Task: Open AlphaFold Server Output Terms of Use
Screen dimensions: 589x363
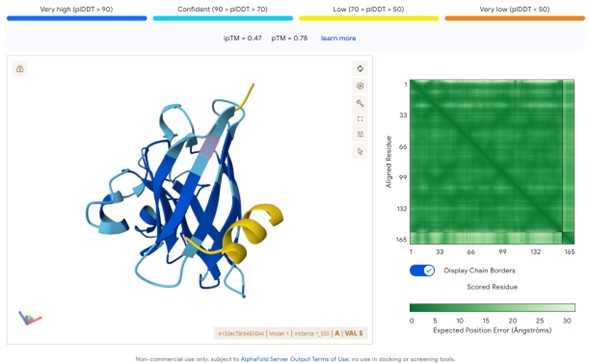Action: [294, 359]
